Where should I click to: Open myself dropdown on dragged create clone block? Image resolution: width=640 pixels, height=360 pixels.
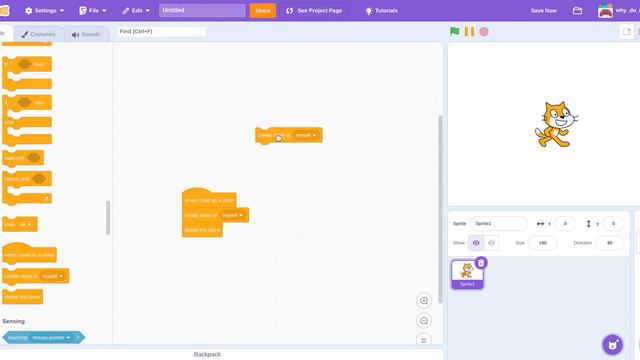coord(306,135)
